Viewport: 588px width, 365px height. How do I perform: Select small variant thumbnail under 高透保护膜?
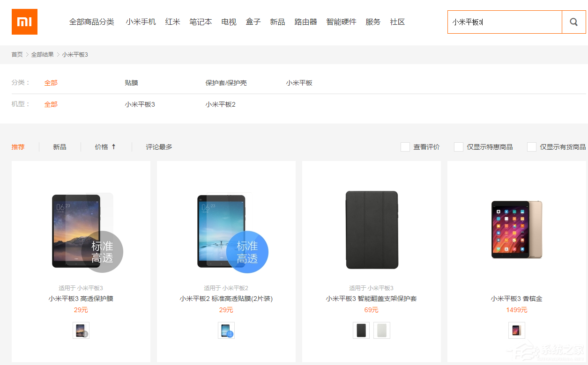point(81,330)
